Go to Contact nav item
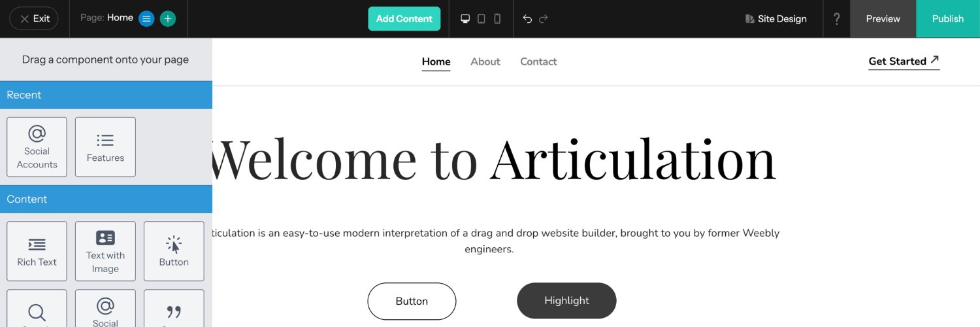 tap(538, 61)
